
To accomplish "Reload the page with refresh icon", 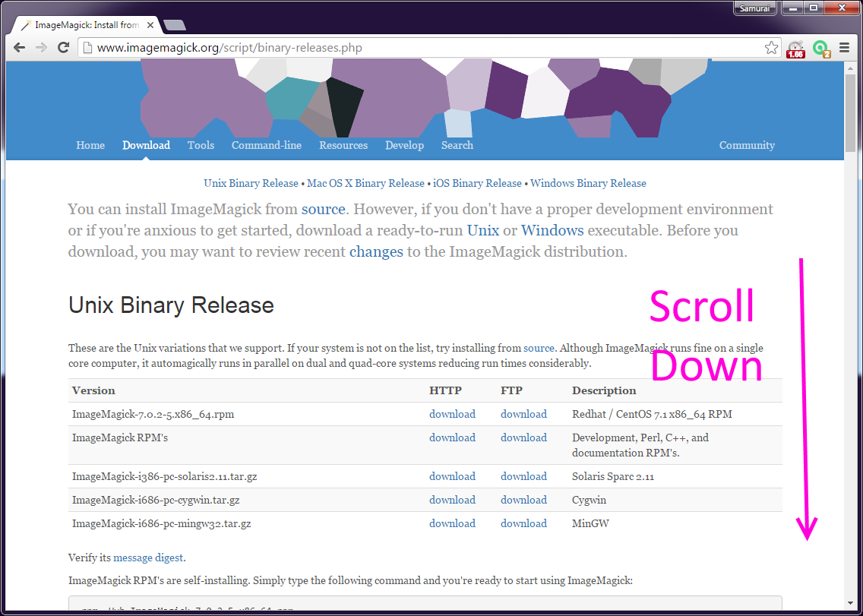I will click(63, 47).
